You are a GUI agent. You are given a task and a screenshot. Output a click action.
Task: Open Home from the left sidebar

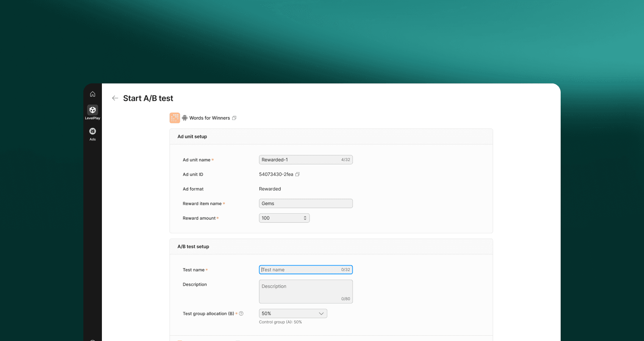point(92,94)
